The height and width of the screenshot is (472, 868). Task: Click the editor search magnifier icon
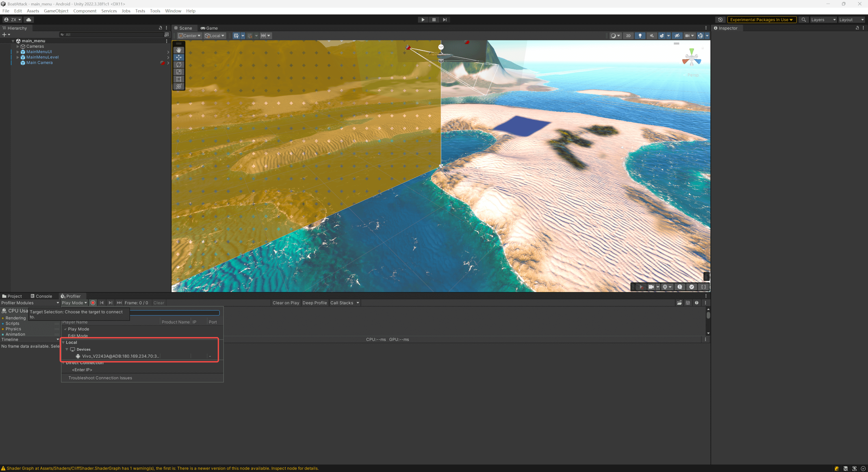(804, 20)
